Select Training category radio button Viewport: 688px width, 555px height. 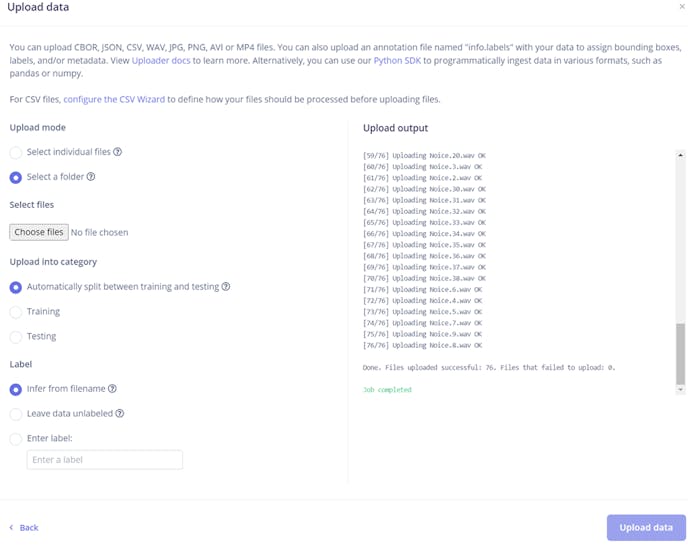click(16, 312)
